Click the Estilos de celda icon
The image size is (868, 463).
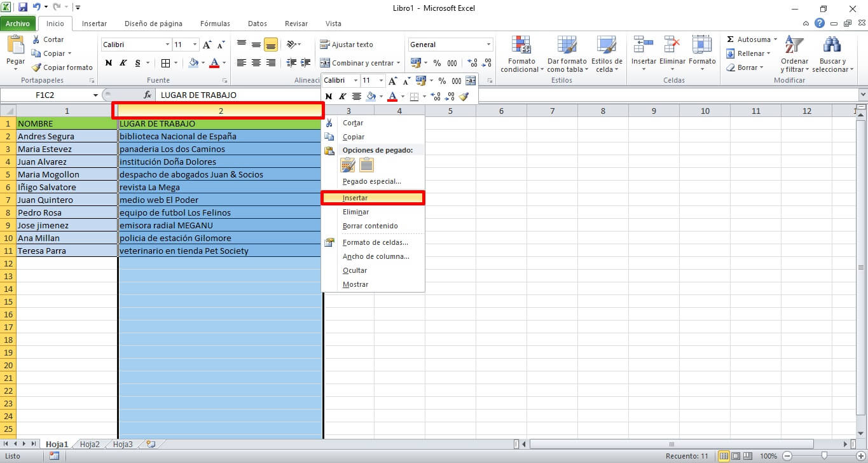[x=606, y=45]
